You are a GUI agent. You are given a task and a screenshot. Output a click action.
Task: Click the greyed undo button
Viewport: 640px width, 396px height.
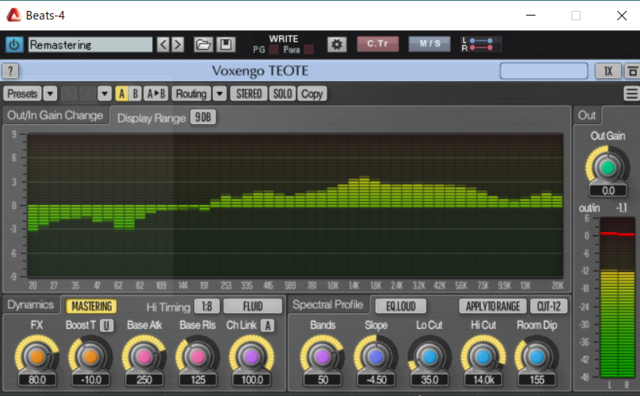click(69, 94)
